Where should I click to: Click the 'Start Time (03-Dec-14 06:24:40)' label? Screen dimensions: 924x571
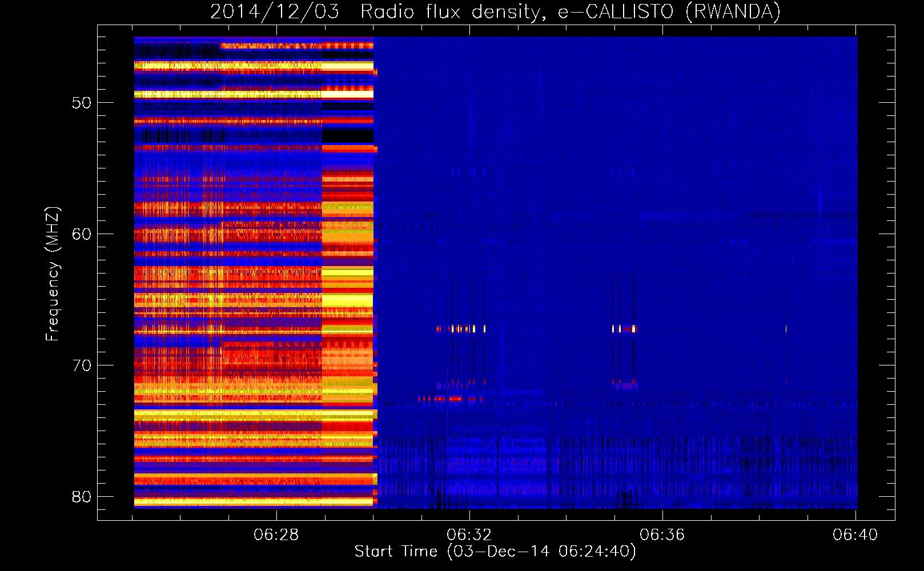(495, 552)
